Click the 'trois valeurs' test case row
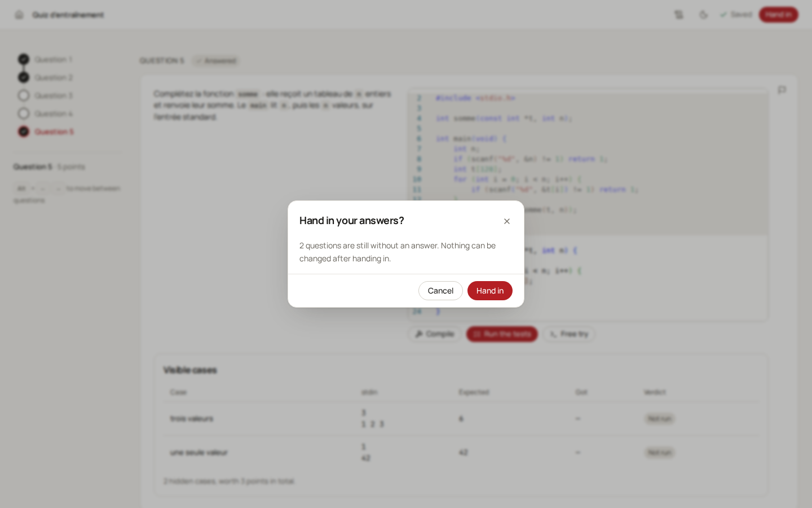812x508 pixels. (x=462, y=419)
